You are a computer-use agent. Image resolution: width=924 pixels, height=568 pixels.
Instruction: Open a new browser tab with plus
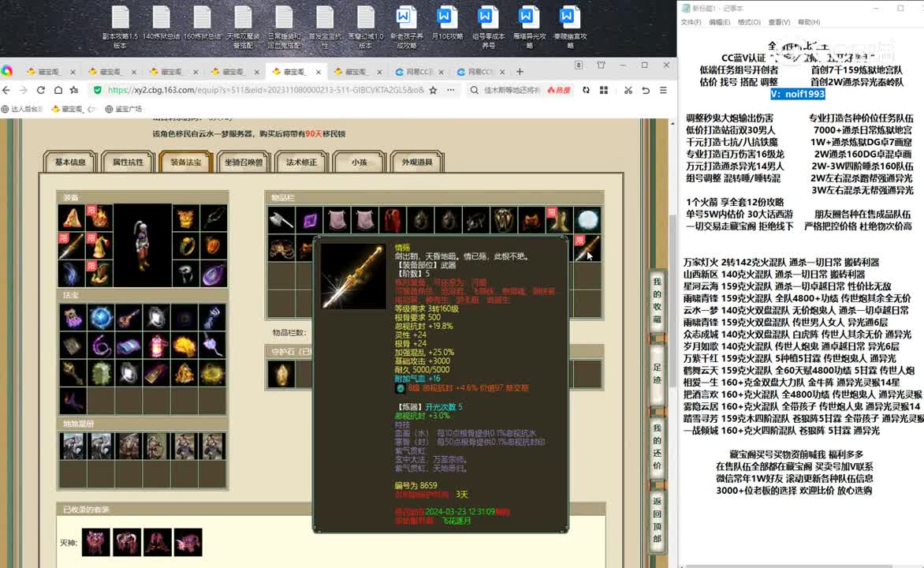click(520, 71)
